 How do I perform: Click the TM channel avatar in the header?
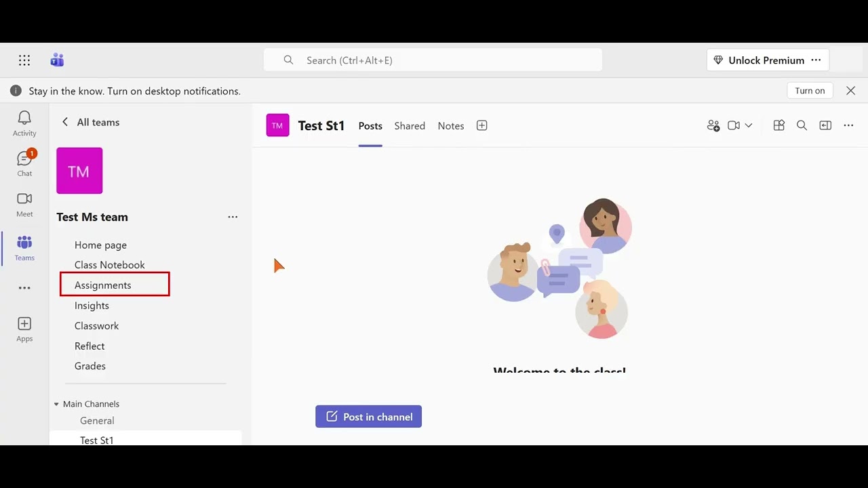pos(277,125)
